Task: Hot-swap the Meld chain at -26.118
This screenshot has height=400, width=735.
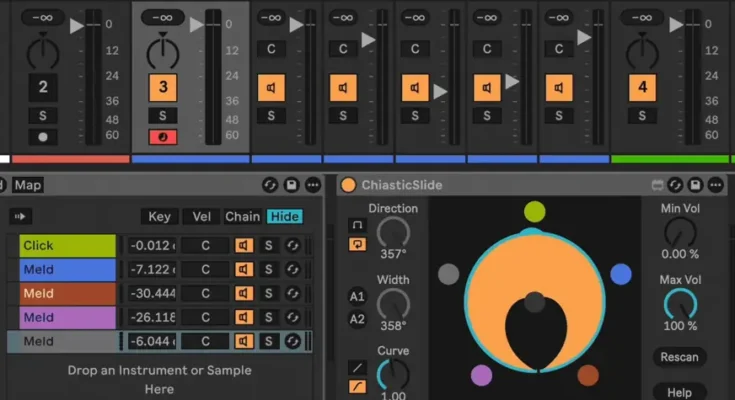Action: pyautogui.click(x=292, y=317)
